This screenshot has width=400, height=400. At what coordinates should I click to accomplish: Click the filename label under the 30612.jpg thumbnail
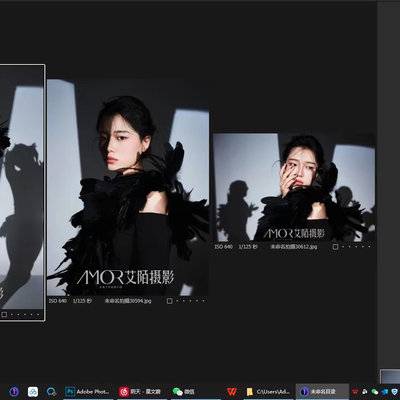click(x=294, y=247)
